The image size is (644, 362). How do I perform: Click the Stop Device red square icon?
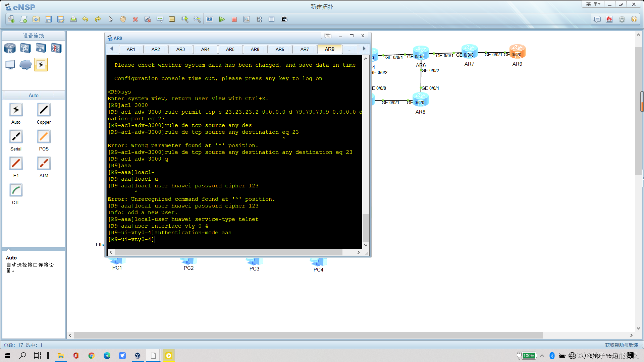click(234, 19)
